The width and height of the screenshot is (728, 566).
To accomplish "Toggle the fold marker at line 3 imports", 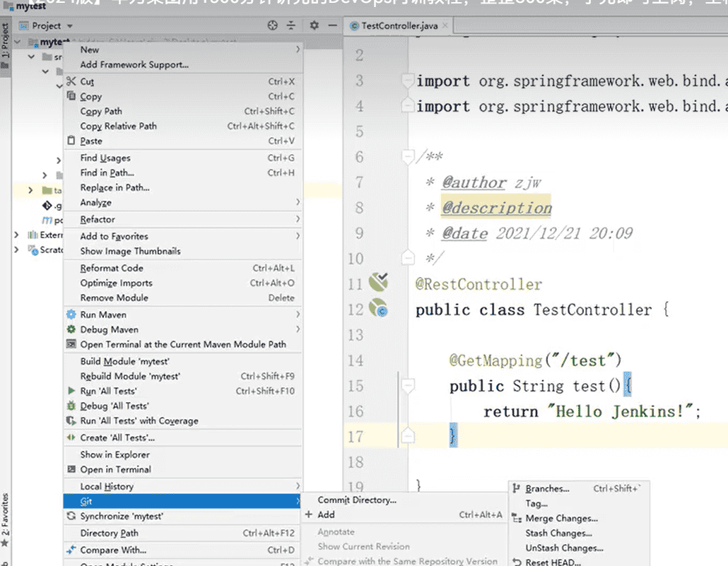I will (x=407, y=80).
